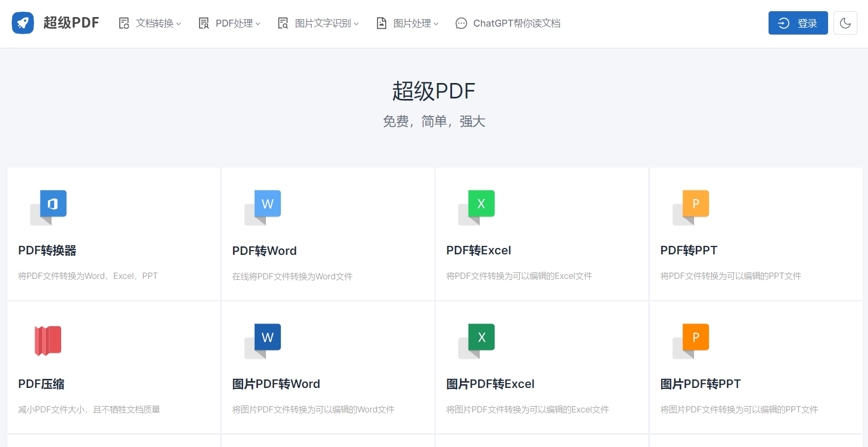This screenshot has height=447, width=868.
Task: Expand the PDF处理 dropdown chevron
Action: click(x=258, y=23)
